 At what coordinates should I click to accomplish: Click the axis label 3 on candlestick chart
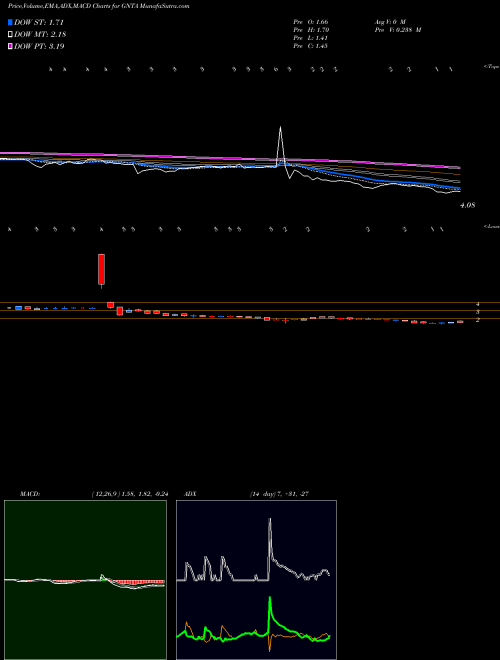[478, 312]
